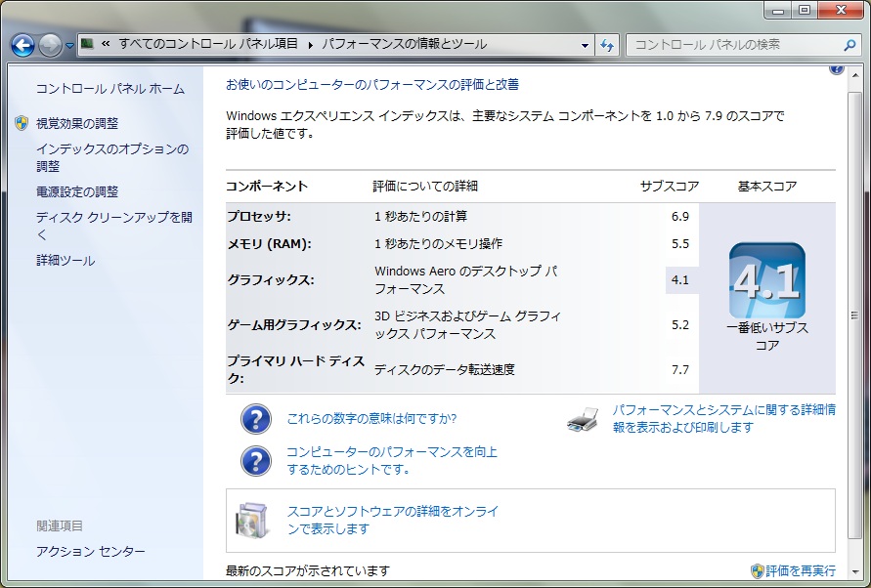This screenshot has width=871, height=588.
Task: Click the control panel icon in address bar
Action: pyautogui.click(x=87, y=44)
